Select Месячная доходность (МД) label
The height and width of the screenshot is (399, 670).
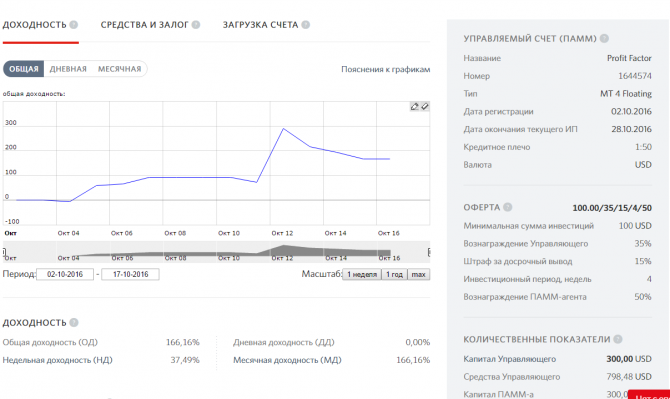point(287,360)
